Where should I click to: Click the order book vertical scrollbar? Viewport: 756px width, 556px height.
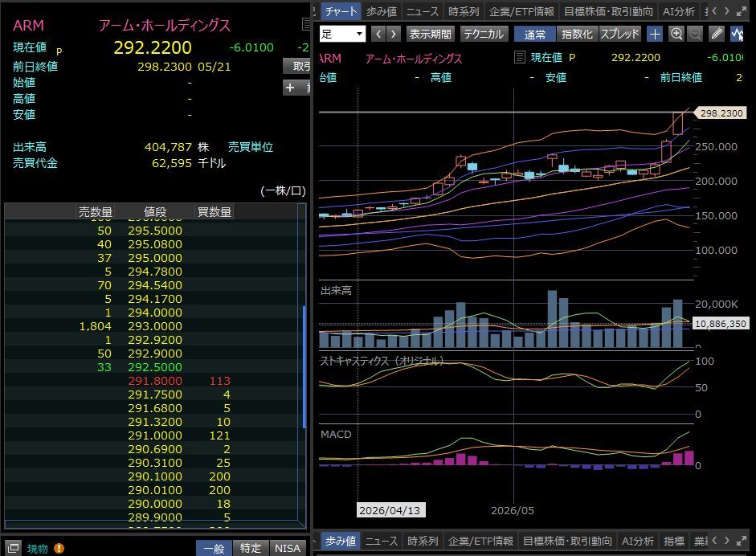[x=304, y=366]
